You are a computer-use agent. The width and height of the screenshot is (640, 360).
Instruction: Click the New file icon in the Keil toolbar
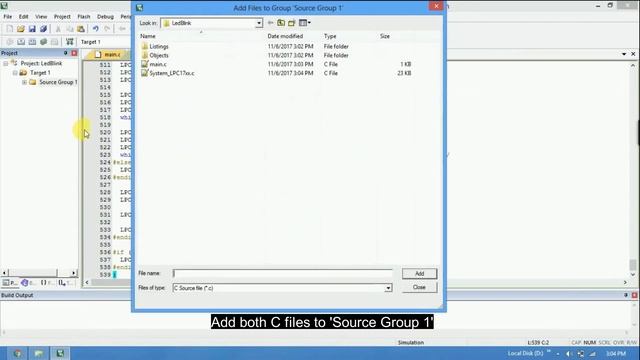(x=9, y=29)
